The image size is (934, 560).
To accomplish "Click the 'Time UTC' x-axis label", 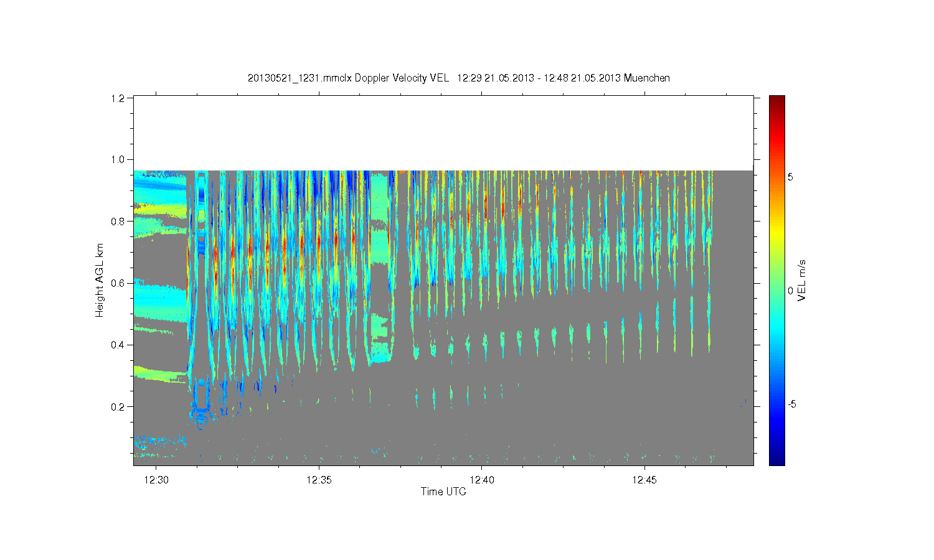I will click(443, 492).
